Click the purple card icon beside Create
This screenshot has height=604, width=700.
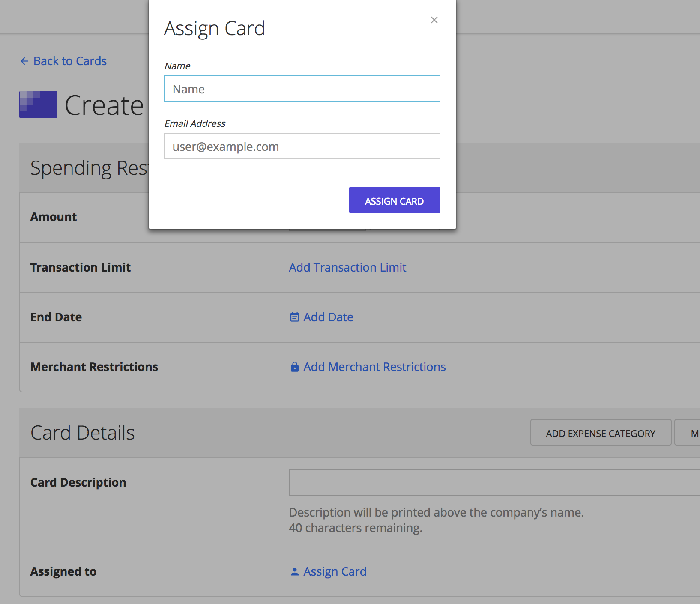pos(38,105)
